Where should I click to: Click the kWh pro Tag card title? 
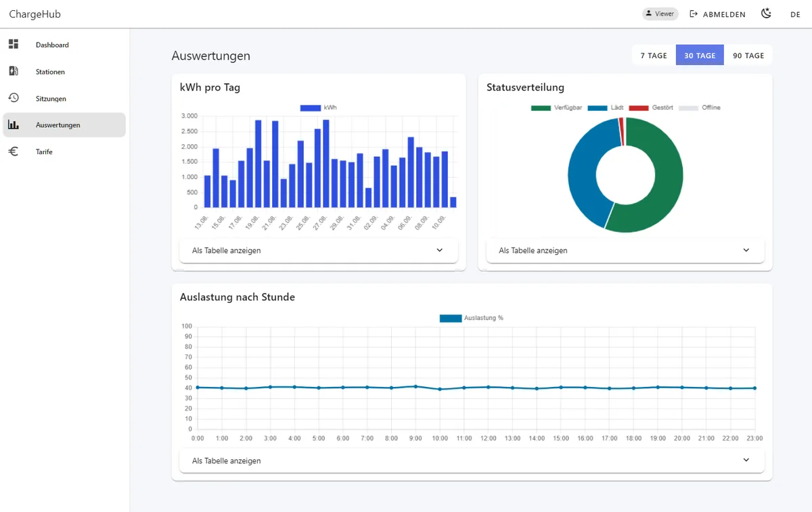point(210,87)
